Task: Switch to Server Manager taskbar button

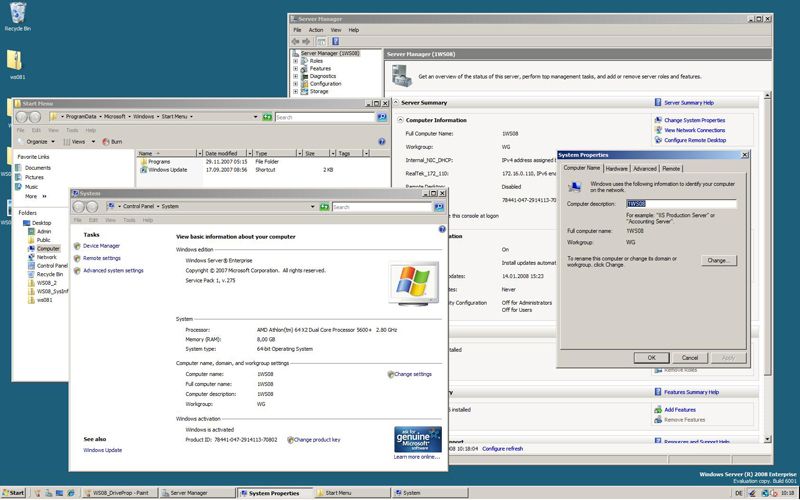Action: click(x=196, y=493)
